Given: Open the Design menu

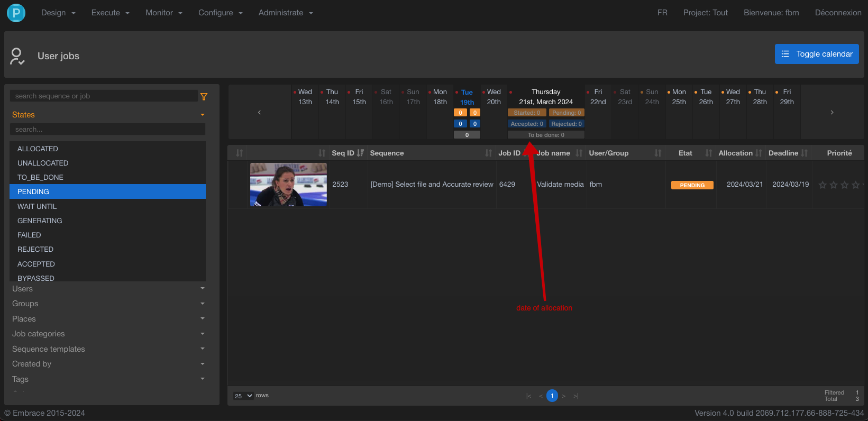Looking at the screenshot, I should [x=58, y=13].
